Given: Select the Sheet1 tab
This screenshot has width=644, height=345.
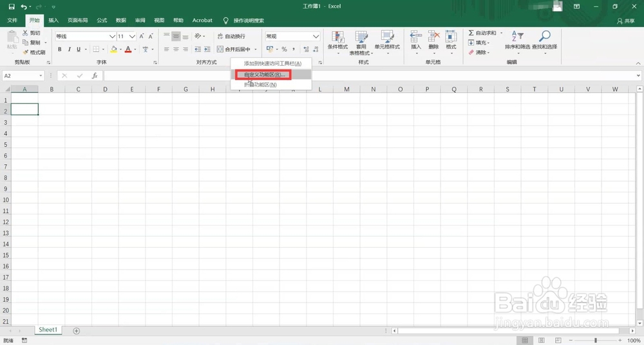Looking at the screenshot, I should [48, 330].
